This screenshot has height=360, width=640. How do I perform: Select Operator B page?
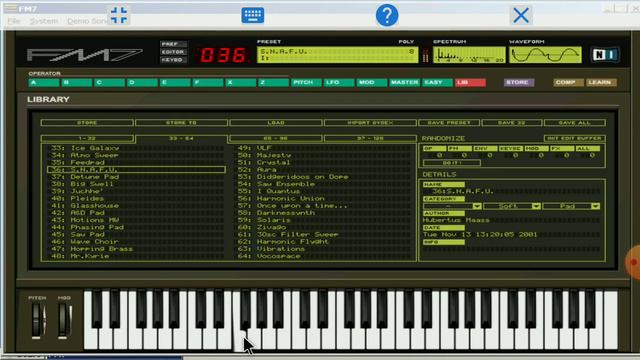(x=76, y=82)
